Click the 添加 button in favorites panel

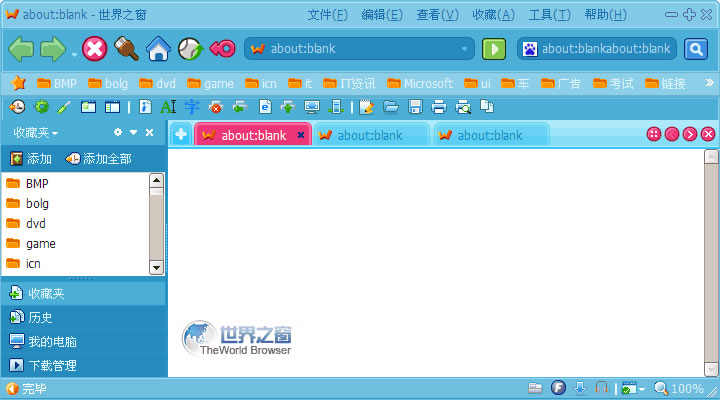[x=31, y=159]
